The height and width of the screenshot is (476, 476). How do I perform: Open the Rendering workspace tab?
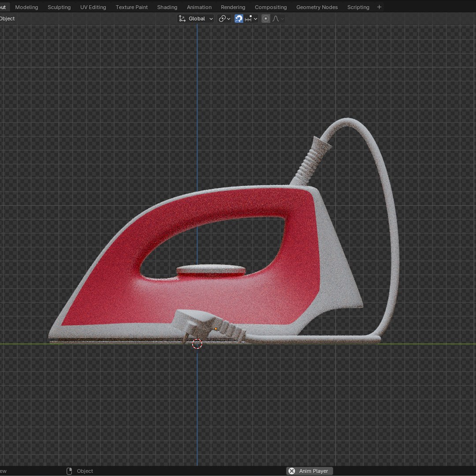tap(233, 7)
